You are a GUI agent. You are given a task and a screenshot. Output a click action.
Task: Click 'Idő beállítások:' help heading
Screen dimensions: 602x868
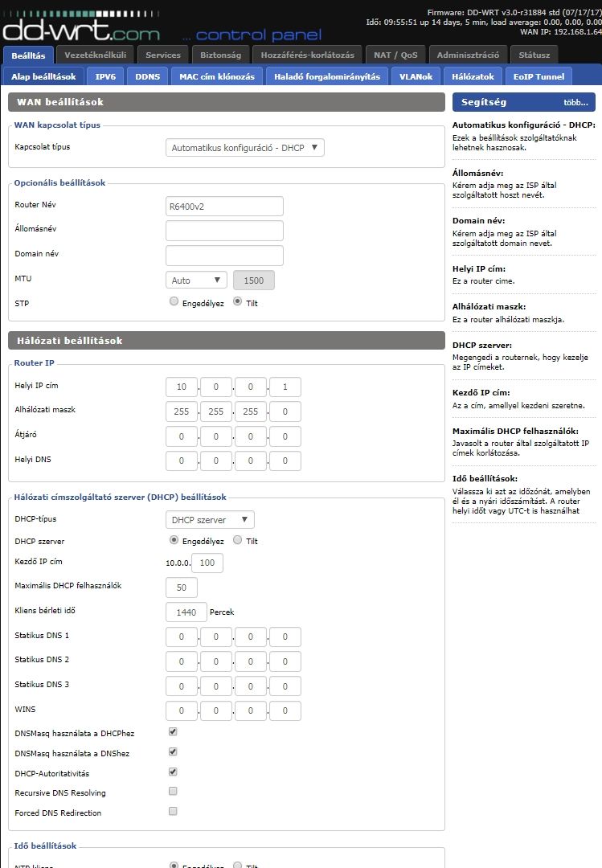pyautogui.click(x=485, y=478)
